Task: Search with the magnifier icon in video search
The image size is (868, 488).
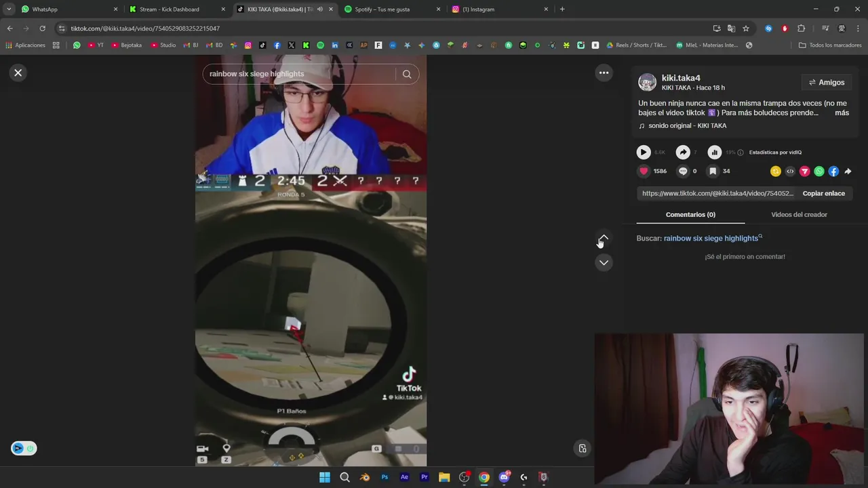Action: coord(407,75)
